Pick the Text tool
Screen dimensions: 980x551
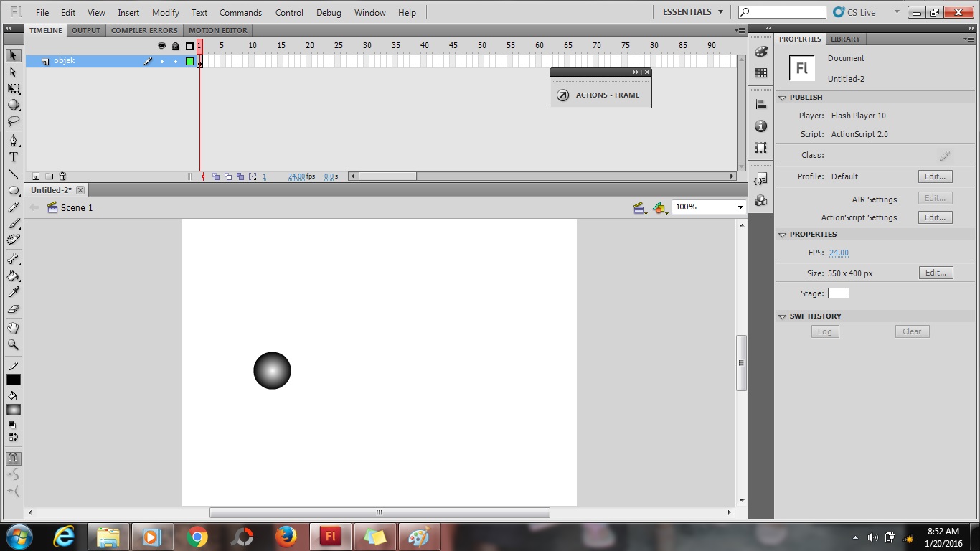click(13, 157)
